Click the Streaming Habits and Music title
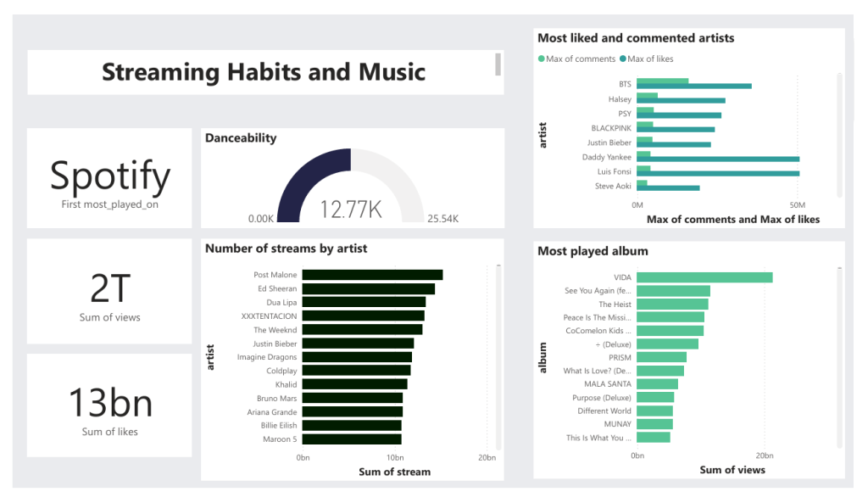868x503 pixels. click(x=264, y=72)
